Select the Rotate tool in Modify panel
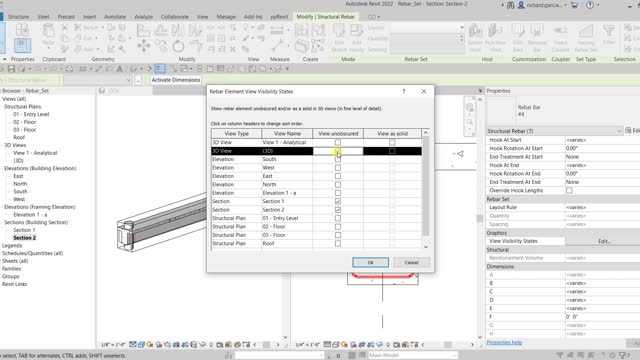The width and height of the screenshot is (640, 360). click(x=178, y=46)
